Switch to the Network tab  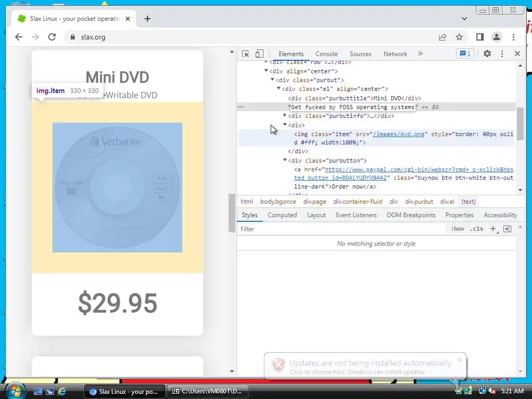tap(395, 54)
